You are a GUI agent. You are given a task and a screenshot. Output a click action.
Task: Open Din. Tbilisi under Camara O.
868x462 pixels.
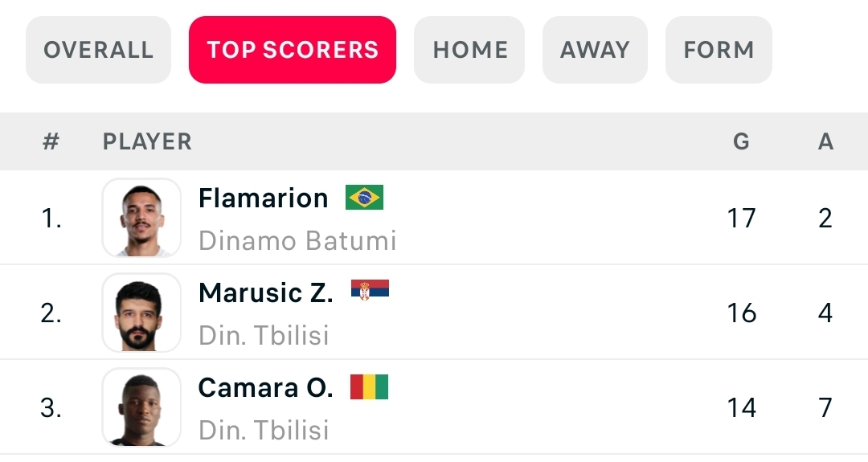[264, 430]
